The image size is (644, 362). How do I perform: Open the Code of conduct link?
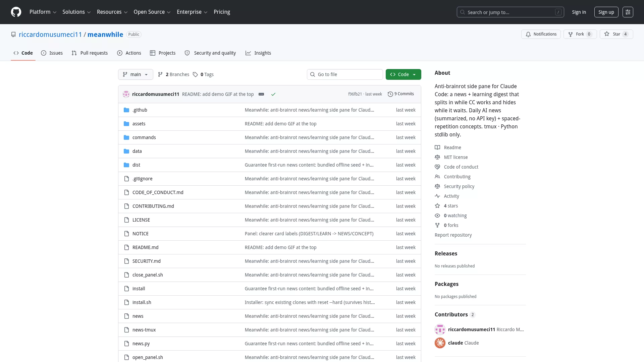tap(457, 167)
